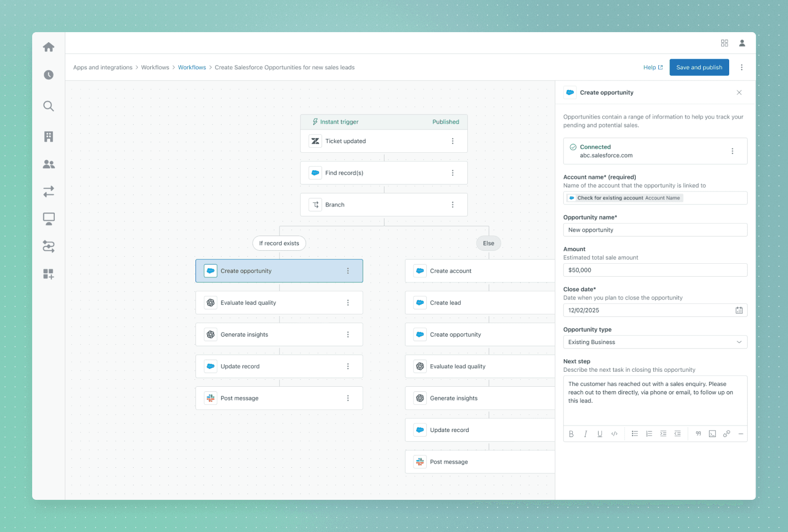Open options for left Generate insights step

click(x=348, y=335)
